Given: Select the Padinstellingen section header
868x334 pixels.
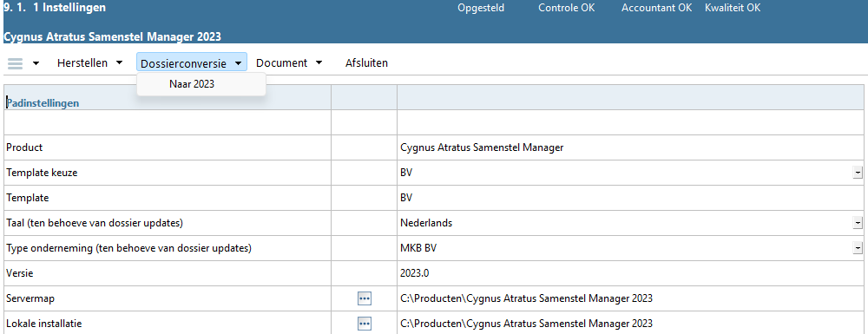Looking at the screenshot, I should click(43, 103).
